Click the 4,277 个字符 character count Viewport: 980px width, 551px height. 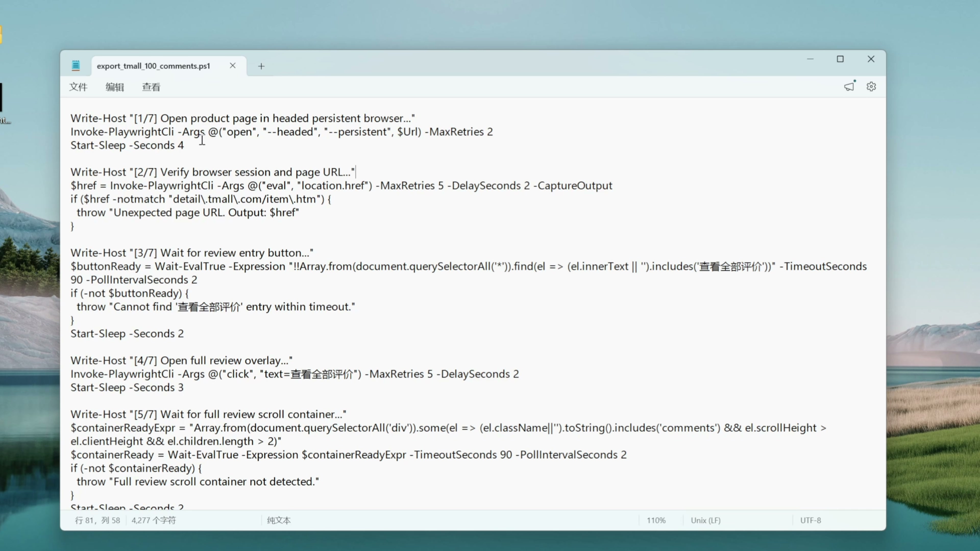coord(154,520)
